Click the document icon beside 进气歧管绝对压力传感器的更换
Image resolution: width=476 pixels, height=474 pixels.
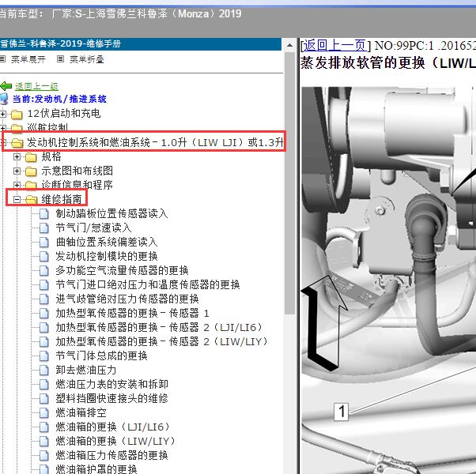tap(44, 299)
